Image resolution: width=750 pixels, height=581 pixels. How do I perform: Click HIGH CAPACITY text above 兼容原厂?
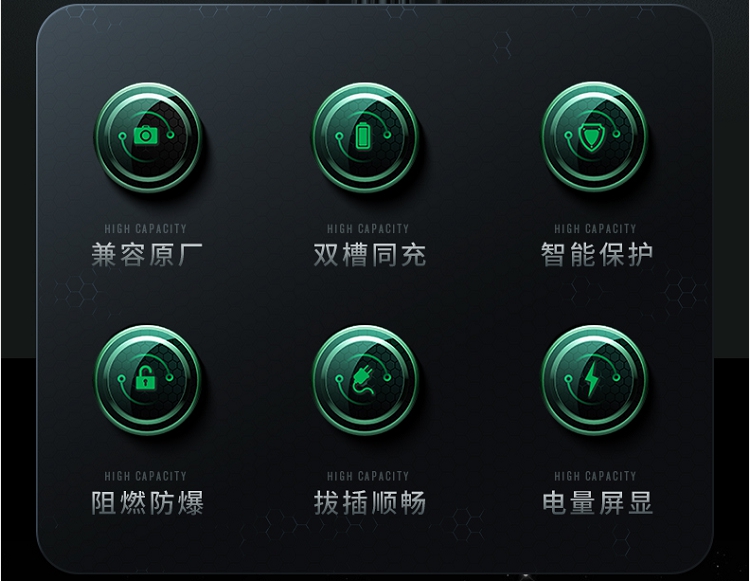(145, 229)
